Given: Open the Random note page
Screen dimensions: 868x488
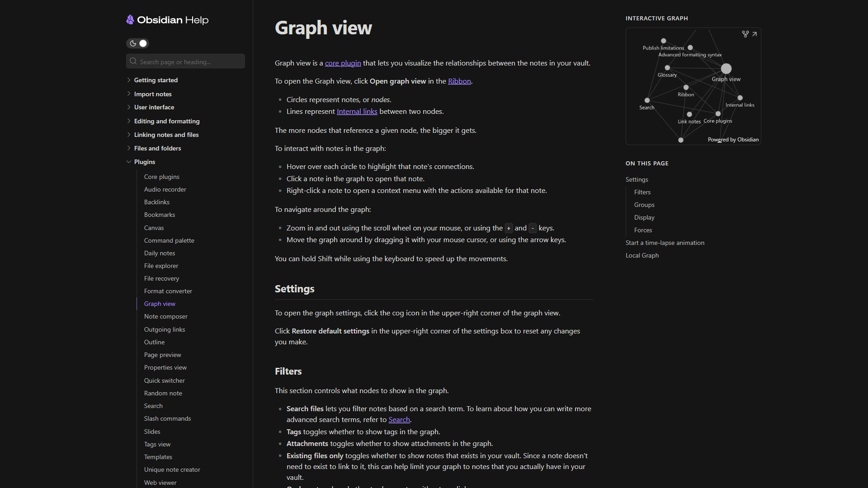Looking at the screenshot, I should pyautogui.click(x=163, y=393).
